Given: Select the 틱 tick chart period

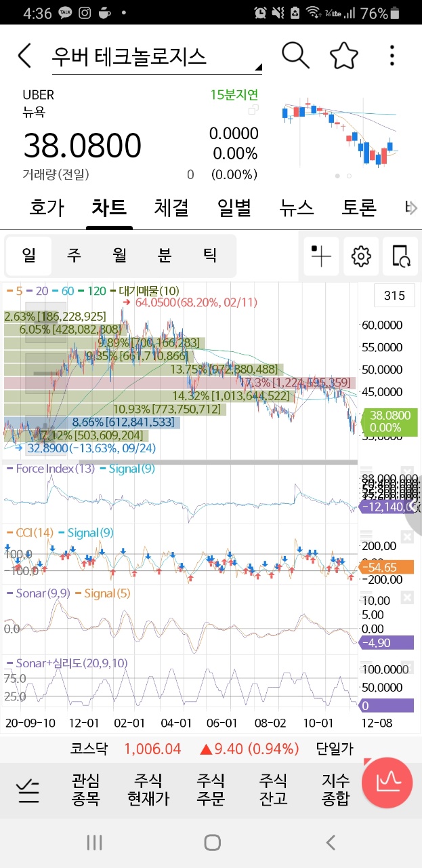Looking at the screenshot, I should 210,256.
